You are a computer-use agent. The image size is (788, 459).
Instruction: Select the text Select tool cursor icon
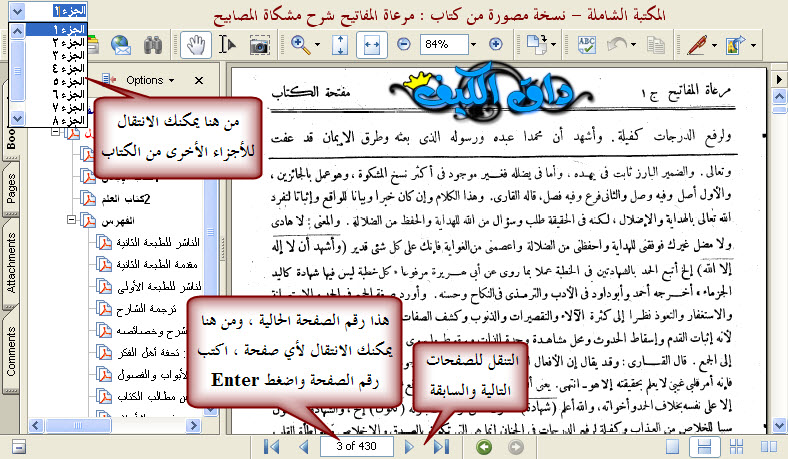[227, 45]
